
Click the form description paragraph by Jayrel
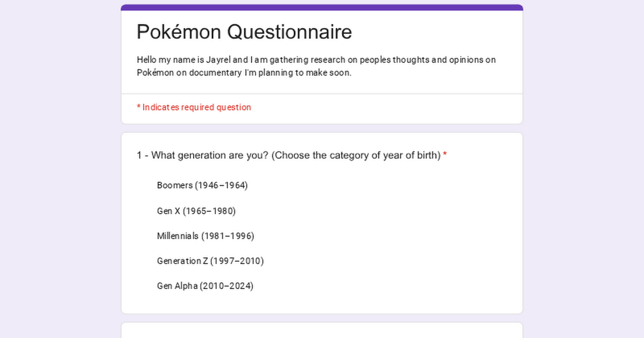click(x=316, y=66)
